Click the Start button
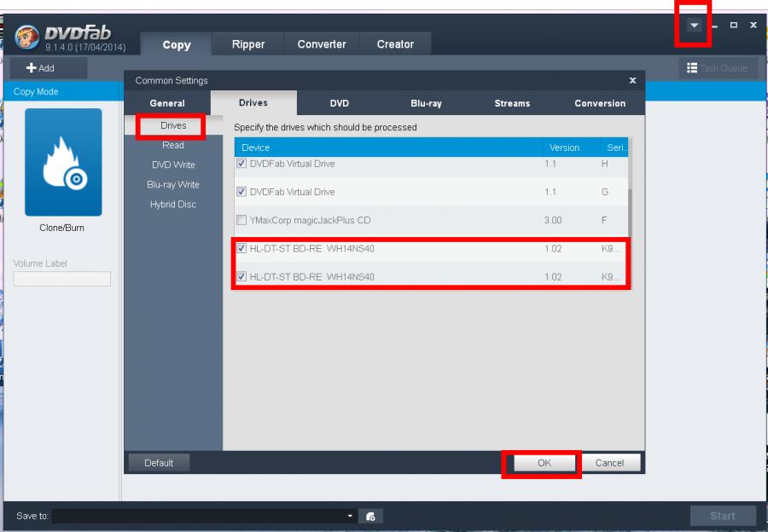 click(723, 516)
